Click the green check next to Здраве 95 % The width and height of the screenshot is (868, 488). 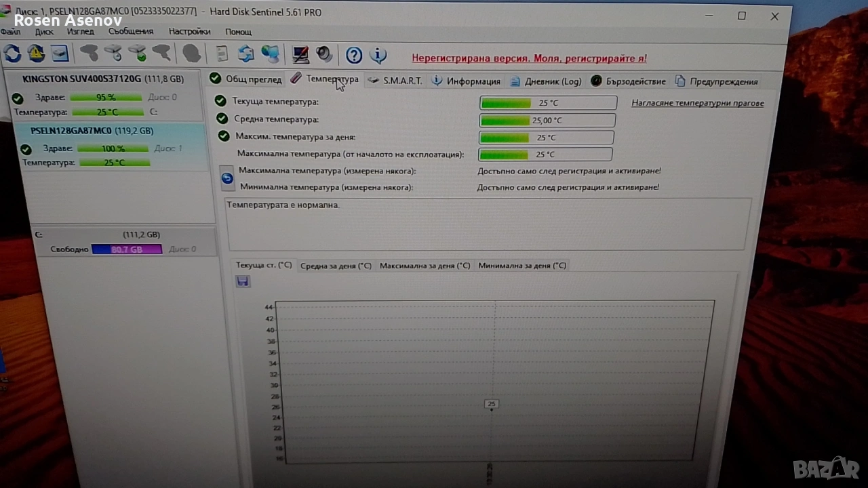coord(18,98)
